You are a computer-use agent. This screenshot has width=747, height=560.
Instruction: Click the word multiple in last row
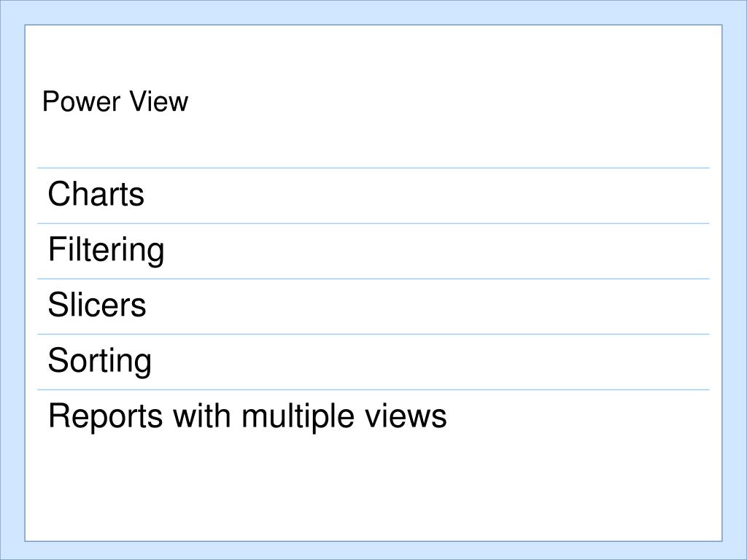(x=298, y=416)
